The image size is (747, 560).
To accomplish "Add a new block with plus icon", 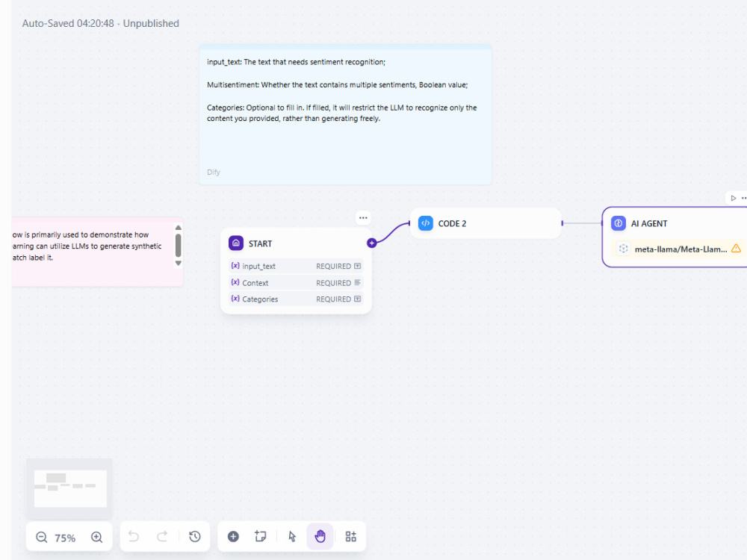I will (233, 537).
